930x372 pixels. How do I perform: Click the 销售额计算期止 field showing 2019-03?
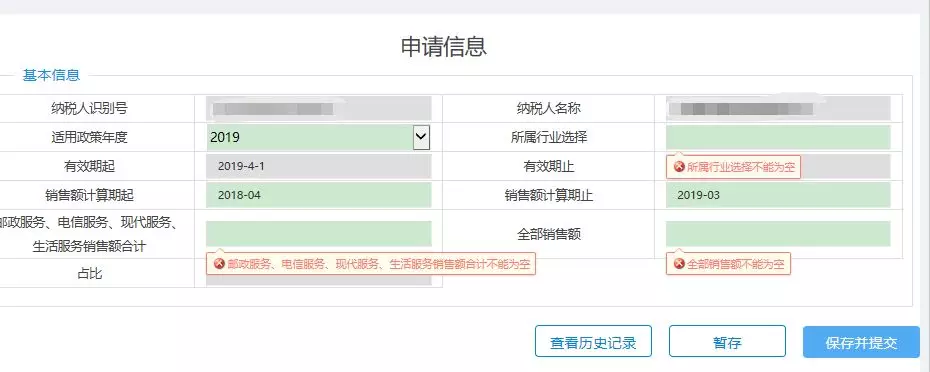pos(778,195)
